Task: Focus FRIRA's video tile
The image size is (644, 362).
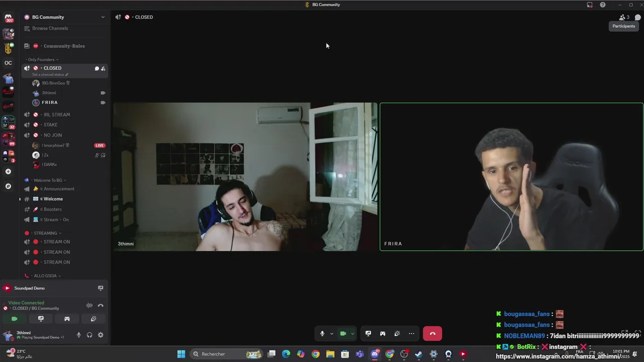Action: 511,176
